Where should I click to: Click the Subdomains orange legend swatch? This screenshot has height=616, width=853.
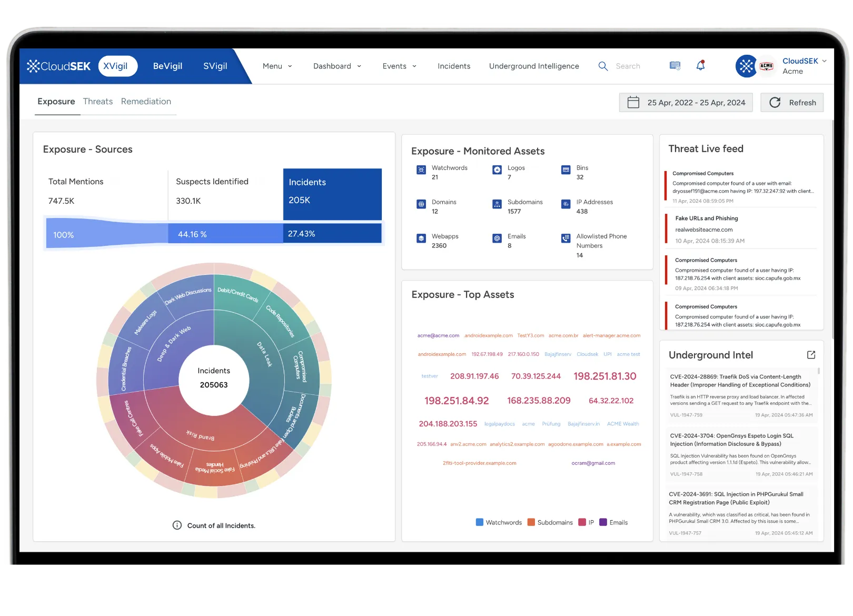531,522
